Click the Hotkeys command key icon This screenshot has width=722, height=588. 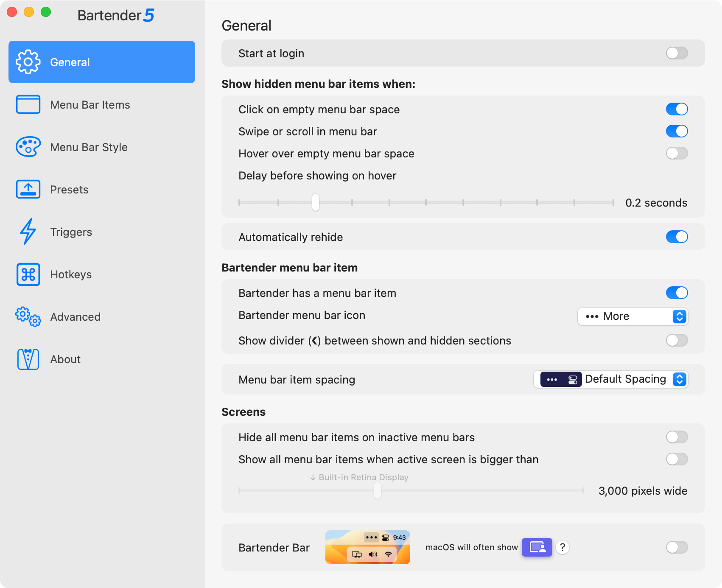click(x=28, y=274)
